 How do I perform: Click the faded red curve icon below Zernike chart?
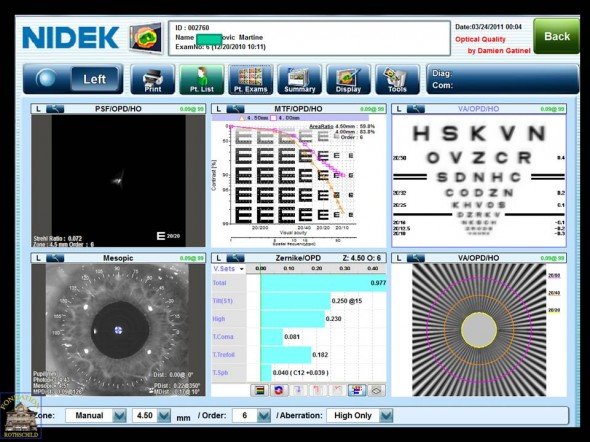[337, 390]
